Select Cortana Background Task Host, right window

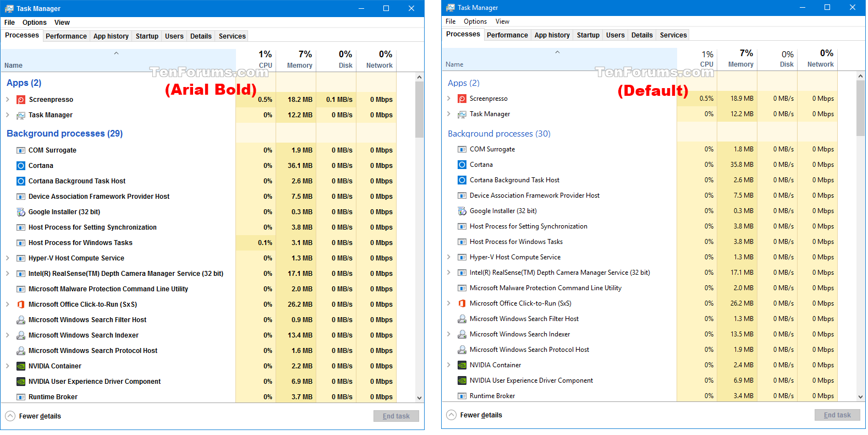pyautogui.click(x=640, y=180)
